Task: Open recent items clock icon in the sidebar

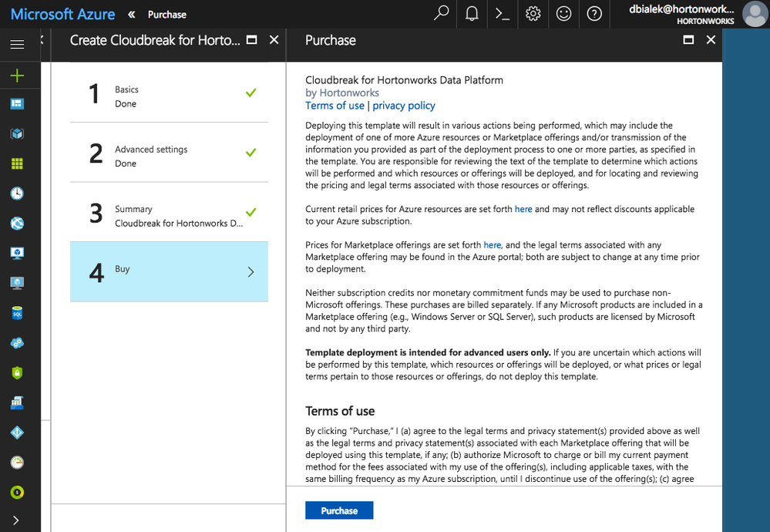Action: point(17,194)
